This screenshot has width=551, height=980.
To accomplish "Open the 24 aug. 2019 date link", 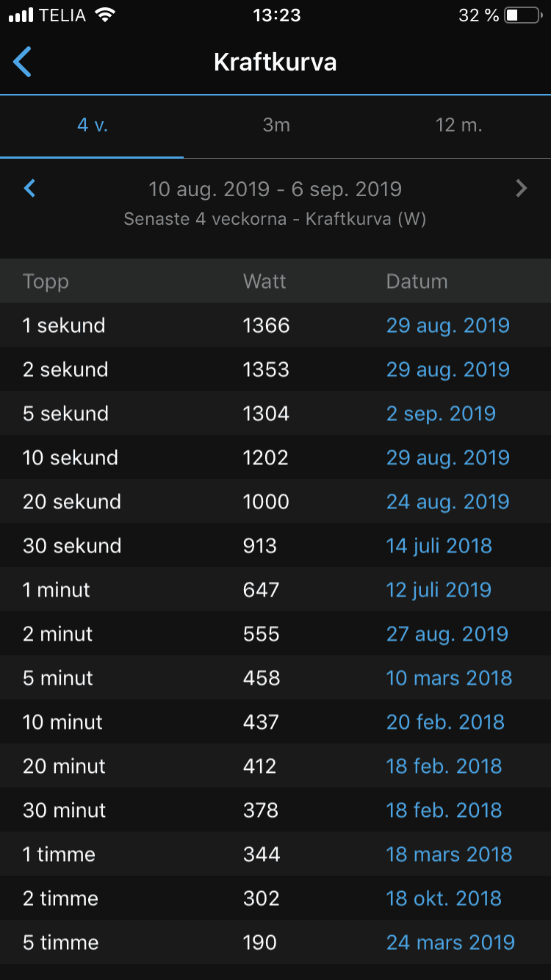I will pos(447,502).
